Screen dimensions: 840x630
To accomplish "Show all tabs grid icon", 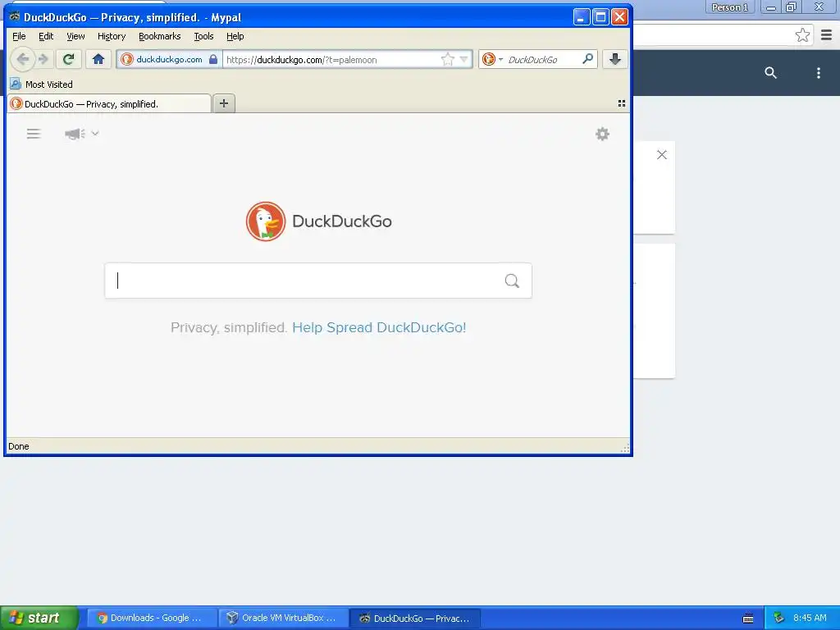I will 622,103.
